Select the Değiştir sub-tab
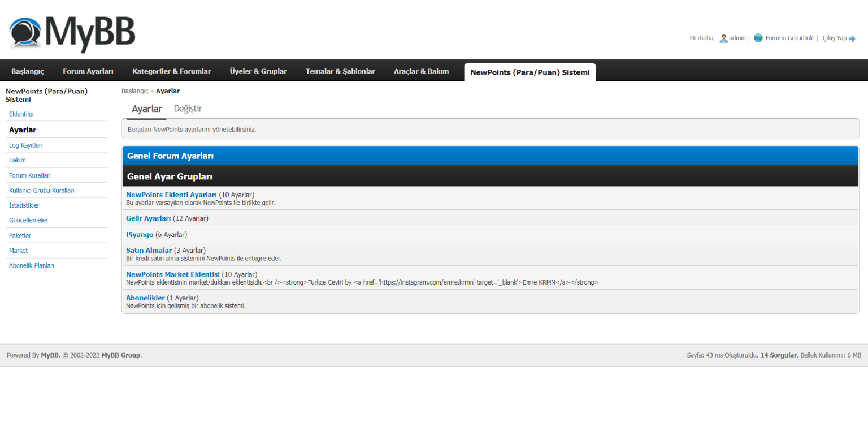The width and height of the screenshot is (868, 422). tap(188, 109)
